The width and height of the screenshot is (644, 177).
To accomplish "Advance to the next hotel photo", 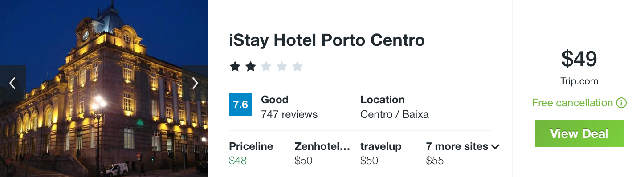I will point(195,83).
